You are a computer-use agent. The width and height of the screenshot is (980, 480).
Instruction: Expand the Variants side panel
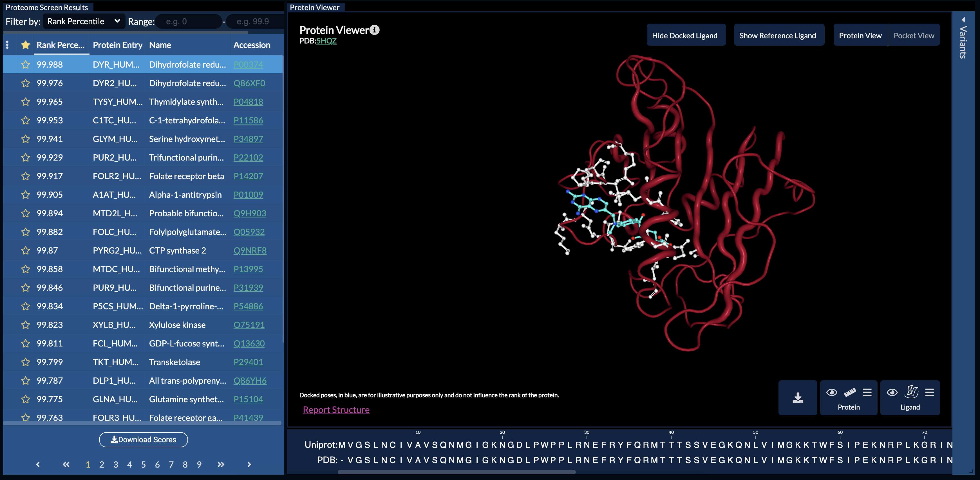click(x=963, y=38)
